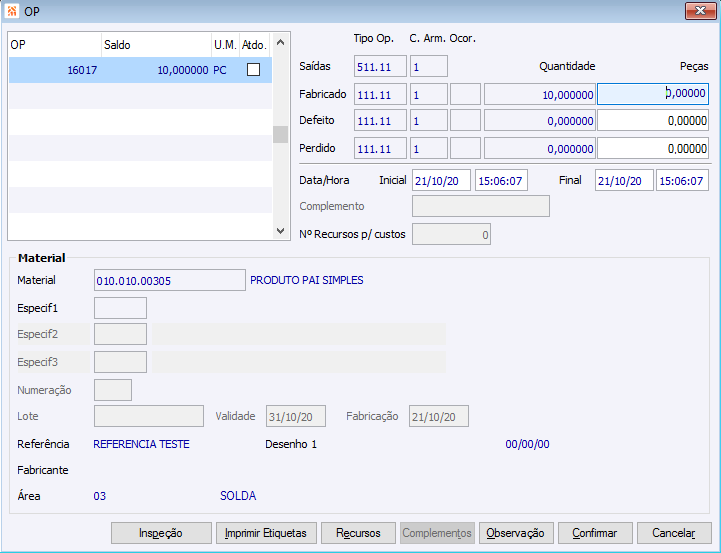Confirm the OP entry
721x553 pixels.
595,533
